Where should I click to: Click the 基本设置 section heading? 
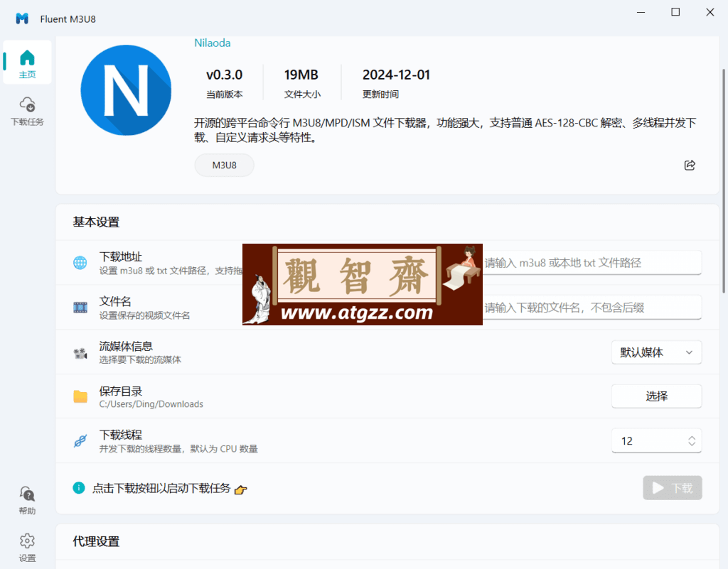click(x=96, y=222)
